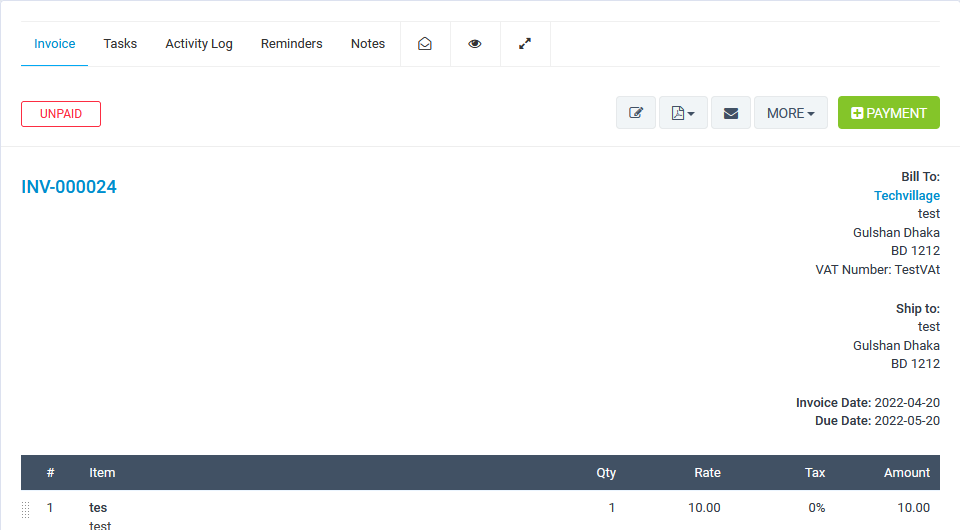Viewport: 960px width, 530px height.
Task: Go to the Notes tab
Action: [368, 44]
